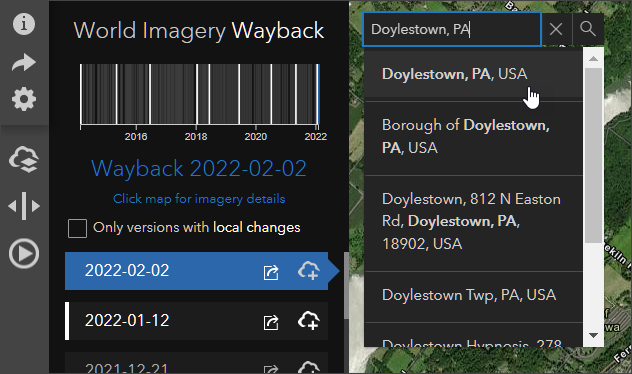Select suggestion Doylestown, PA, USA

pyautogui.click(x=473, y=74)
